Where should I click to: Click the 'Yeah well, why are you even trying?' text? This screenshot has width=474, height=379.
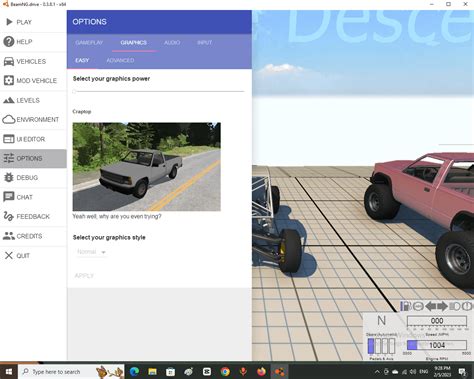[117, 216]
